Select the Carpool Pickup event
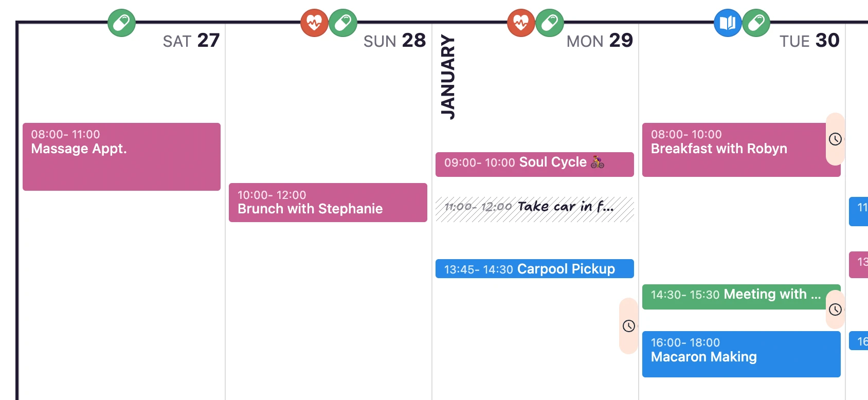Viewport: 868px width, 400px height. pyautogui.click(x=535, y=269)
